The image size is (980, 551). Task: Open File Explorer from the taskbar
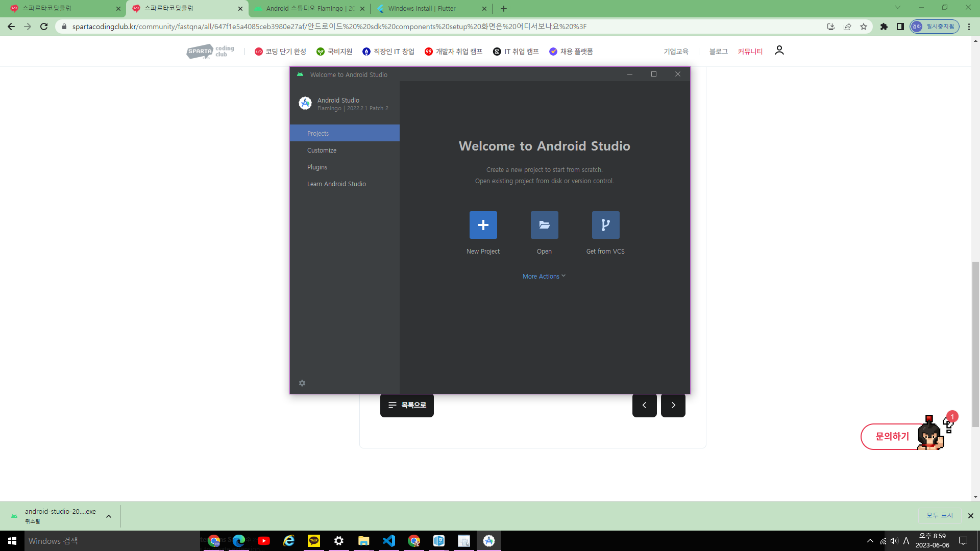click(x=364, y=541)
